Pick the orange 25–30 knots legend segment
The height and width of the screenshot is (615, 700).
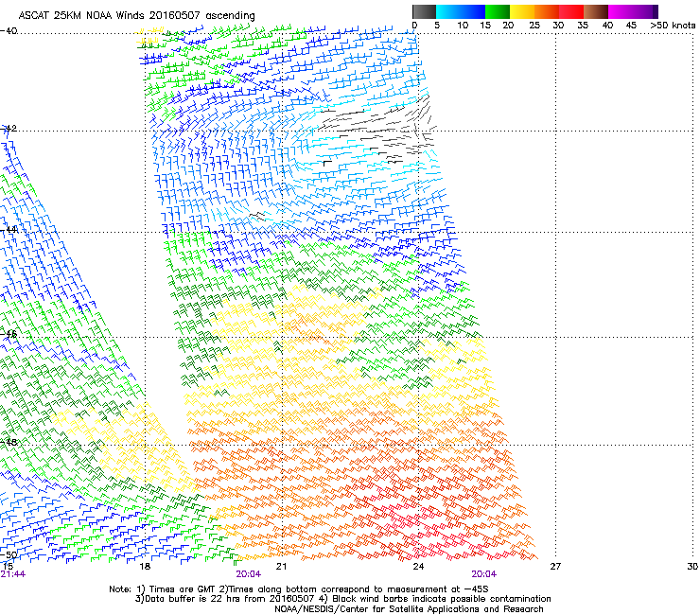[x=547, y=11]
